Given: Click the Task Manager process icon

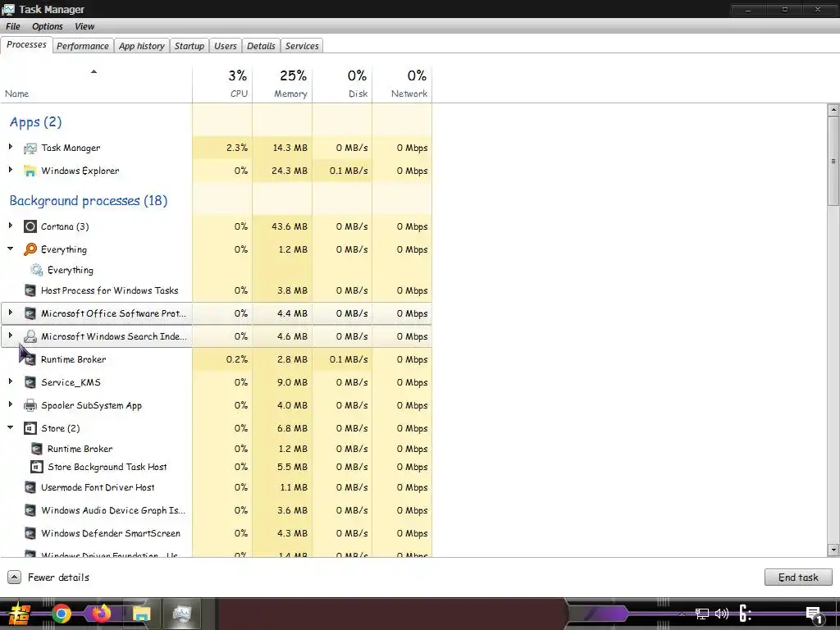Looking at the screenshot, I should [x=30, y=148].
